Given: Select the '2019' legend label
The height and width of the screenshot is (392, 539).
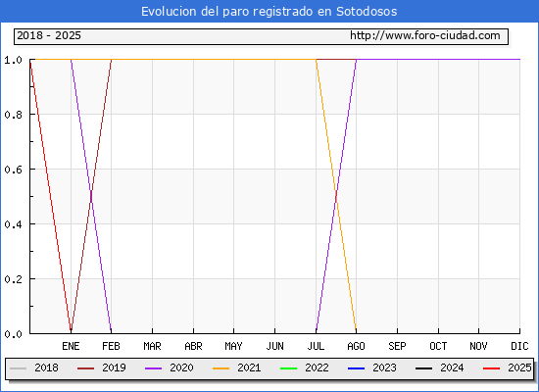Looking at the screenshot, I should click(114, 367).
